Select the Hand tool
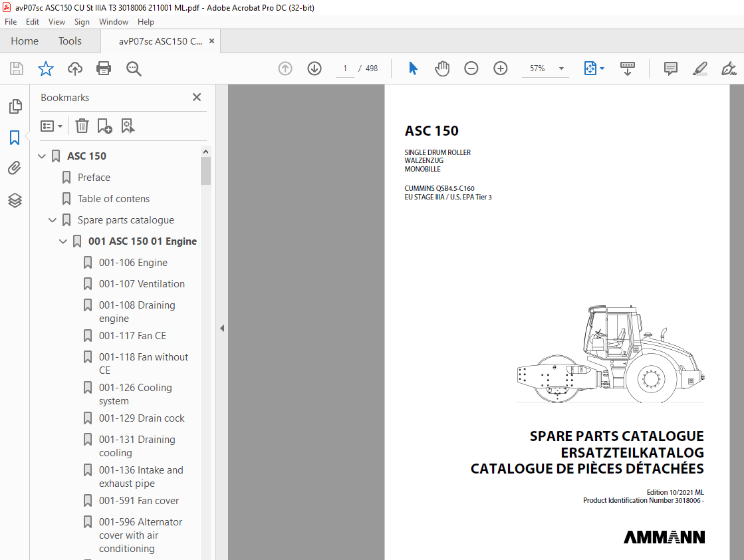Image resolution: width=744 pixels, height=560 pixels. (x=442, y=69)
